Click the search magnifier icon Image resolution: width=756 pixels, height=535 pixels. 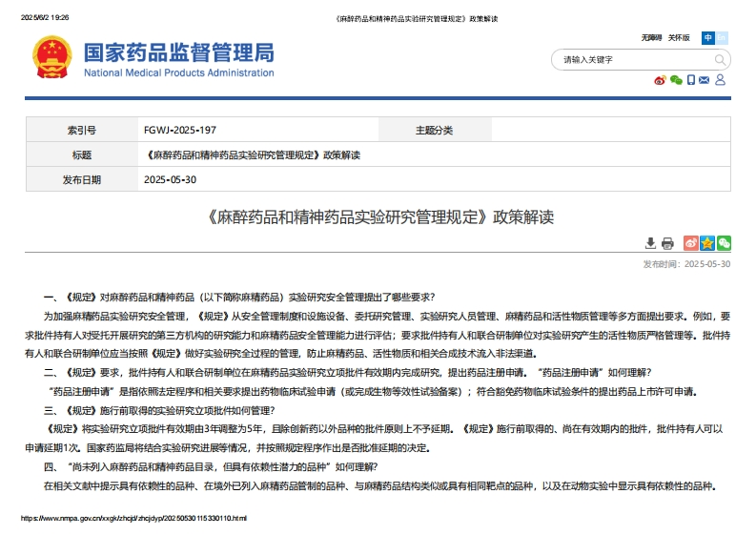pos(719,59)
